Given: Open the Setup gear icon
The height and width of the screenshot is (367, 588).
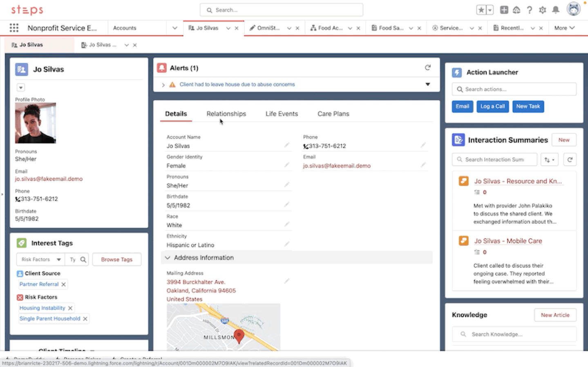Looking at the screenshot, I should click(x=543, y=10).
